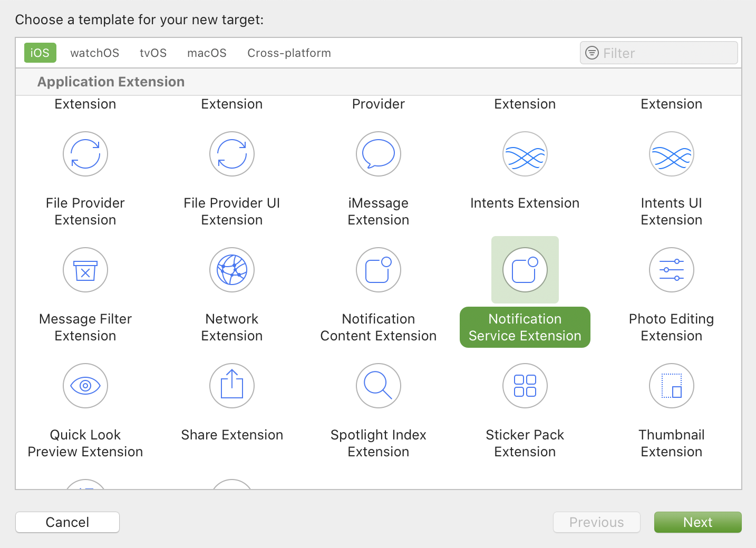Viewport: 756px width, 548px height.
Task: Click the Spotlight Index Extension label
Action: (379, 443)
